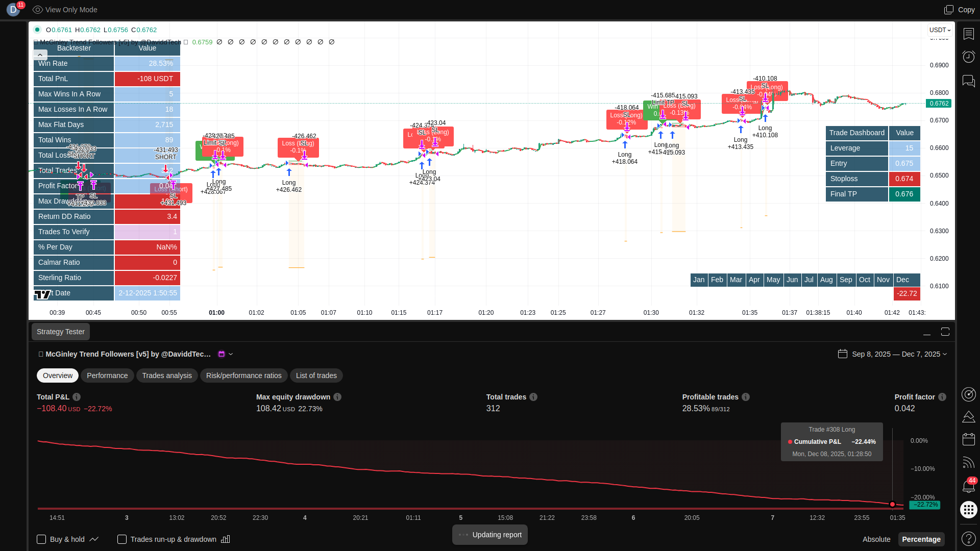
Task: Open the calendar icon in the sidebar
Action: tap(968, 439)
